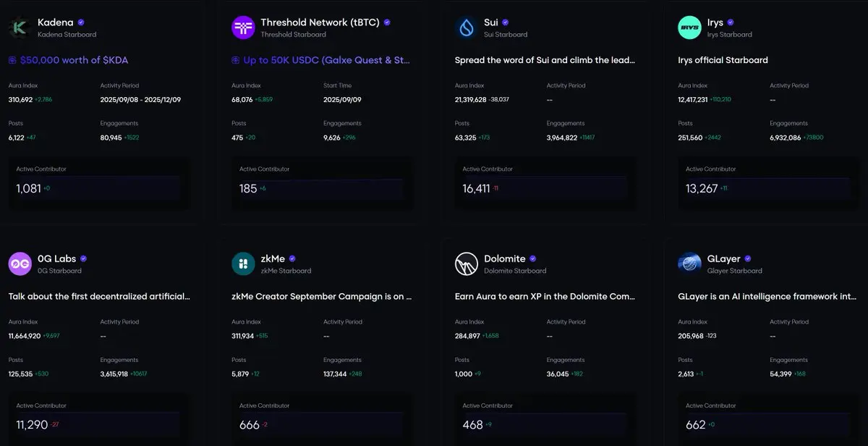Screen dimensions: 868x446
Task: Click reward icon before $50,000 worth of $KDA
Action: tap(13, 60)
